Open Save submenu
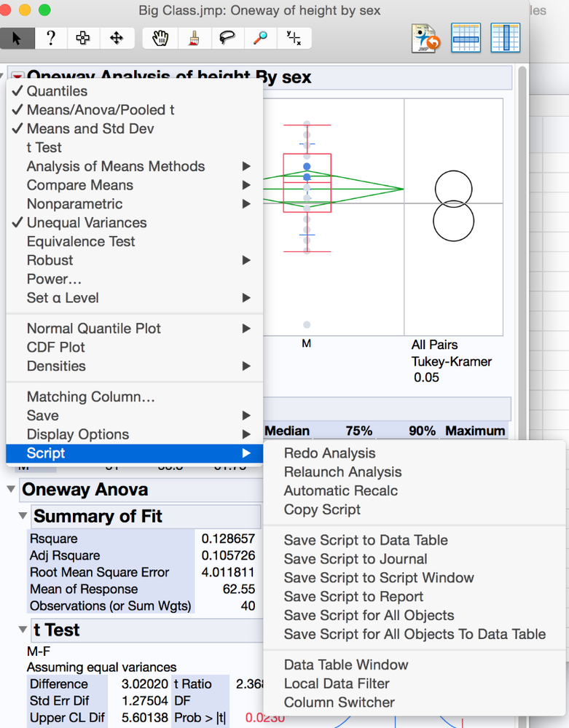569x728 pixels. 135,415
